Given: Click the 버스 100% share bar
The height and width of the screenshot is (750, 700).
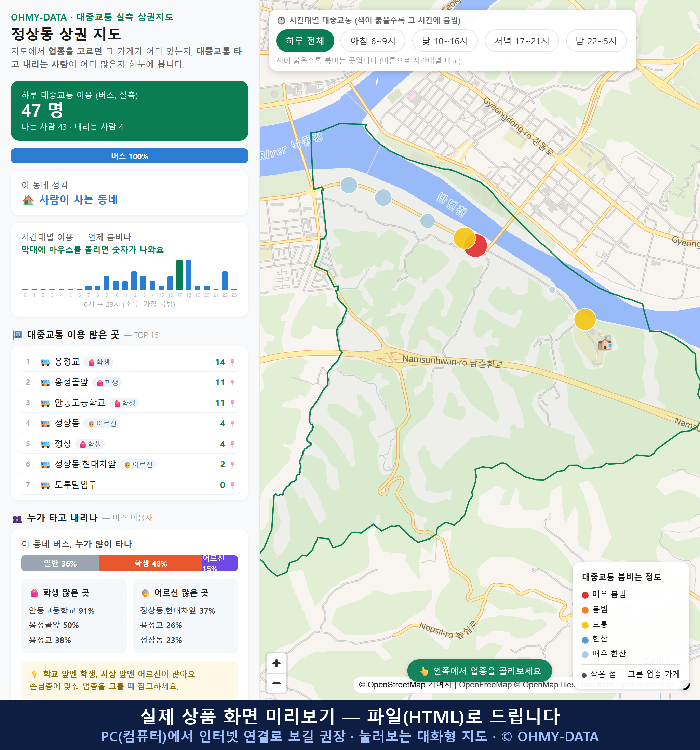Looking at the screenshot, I should point(130,156).
